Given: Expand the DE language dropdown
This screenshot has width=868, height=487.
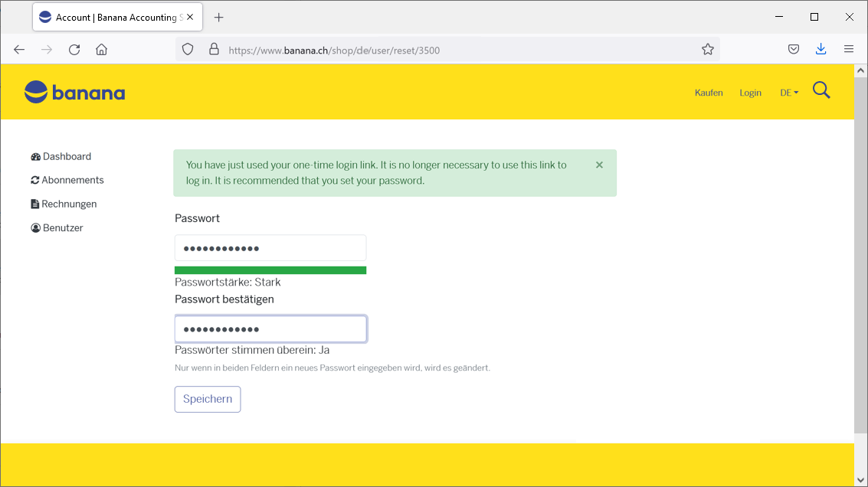Looking at the screenshot, I should point(789,93).
